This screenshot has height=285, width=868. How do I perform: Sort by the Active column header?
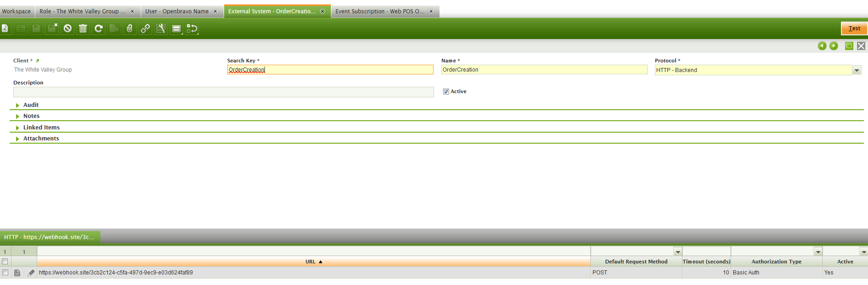click(845, 262)
